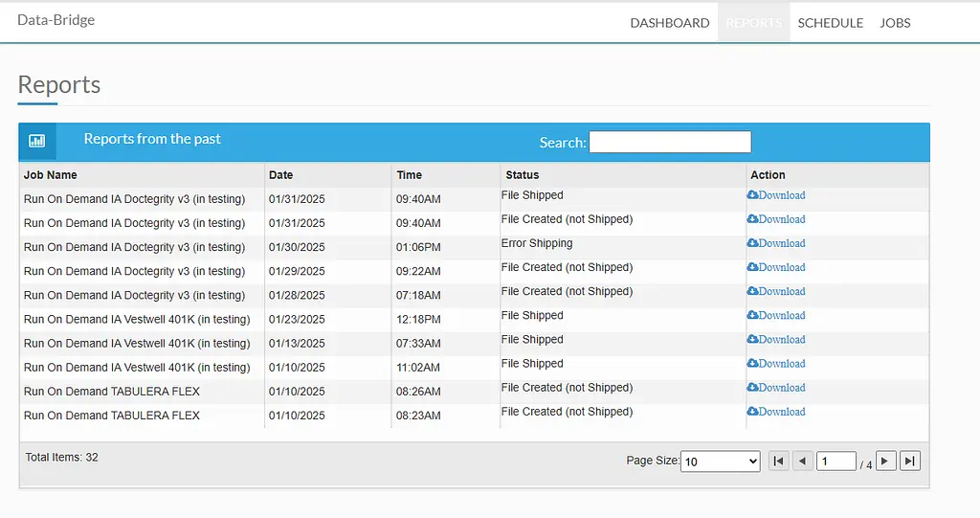The height and width of the screenshot is (518, 980).
Task: Open the Page Size dropdown
Action: click(x=720, y=462)
